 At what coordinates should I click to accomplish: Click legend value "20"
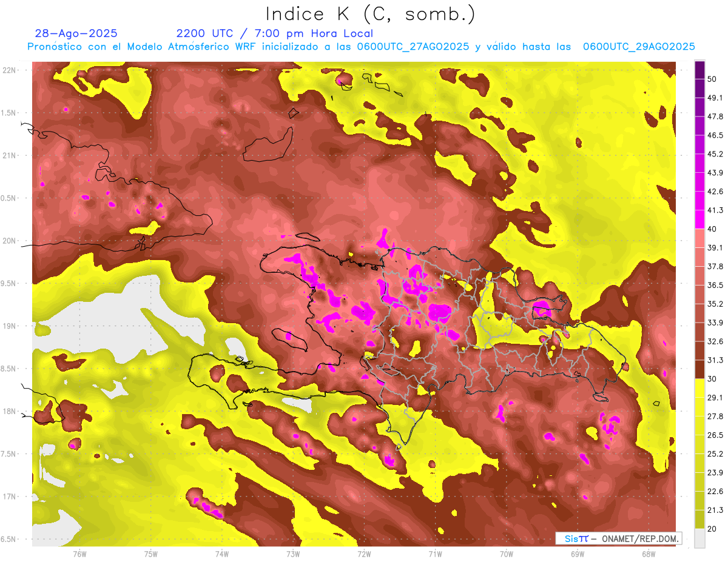[x=712, y=529]
